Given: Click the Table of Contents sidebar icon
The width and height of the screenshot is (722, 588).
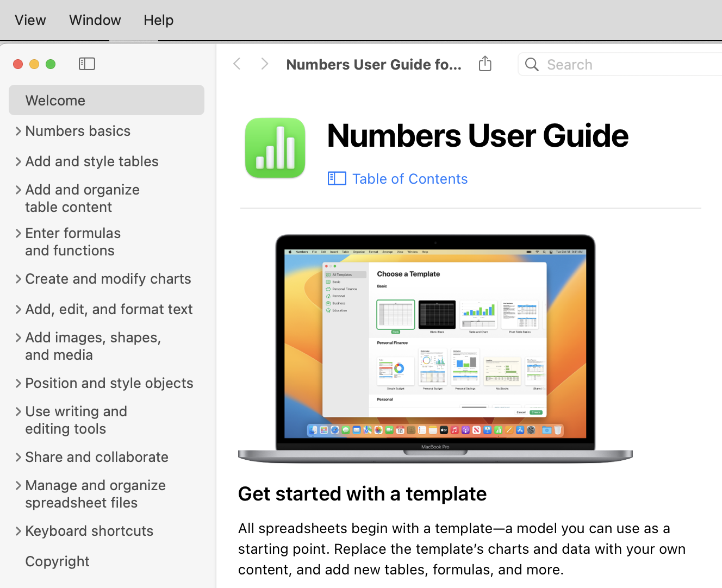Looking at the screenshot, I should tap(337, 178).
